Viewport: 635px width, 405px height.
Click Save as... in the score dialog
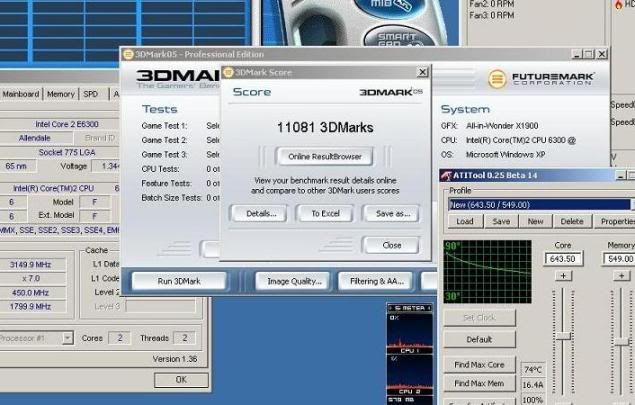392,213
